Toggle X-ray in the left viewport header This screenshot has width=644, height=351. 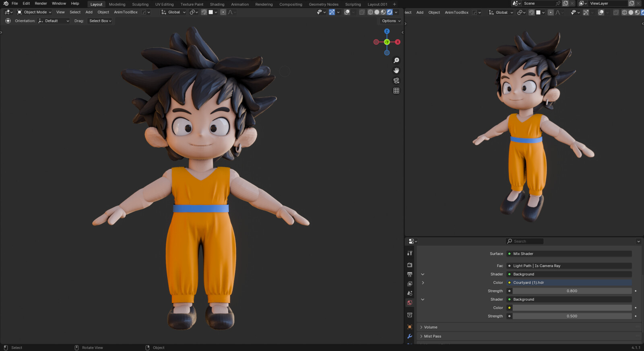pos(362,12)
